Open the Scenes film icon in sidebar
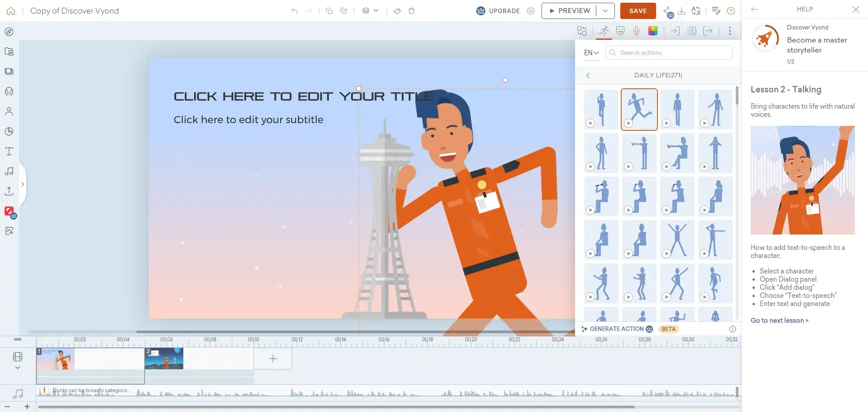The image size is (868, 412). 9,72
